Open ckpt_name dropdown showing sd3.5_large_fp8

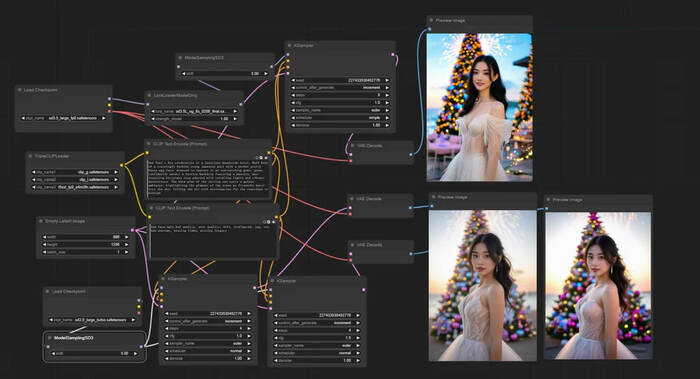(x=63, y=118)
